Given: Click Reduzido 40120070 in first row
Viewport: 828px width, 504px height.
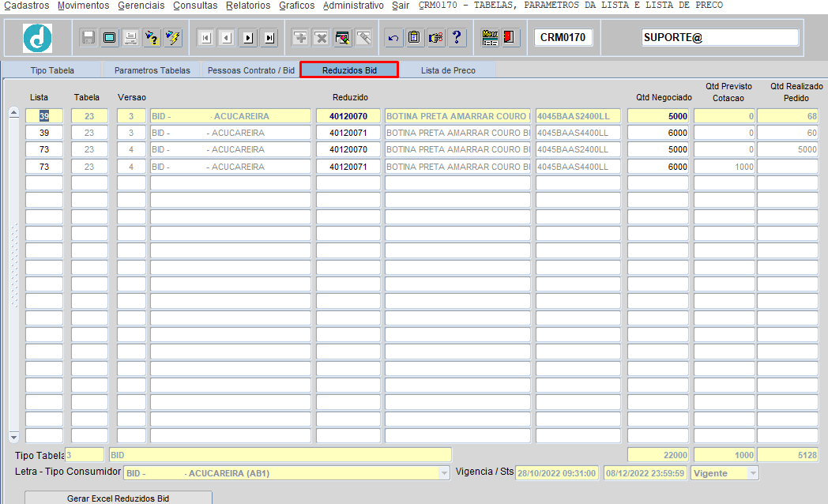Looking at the screenshot, I should 348,116.
